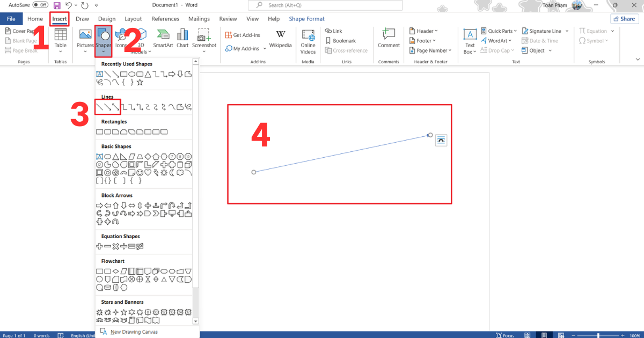The image size is (644, 338).
Task: Click New Drawing Canvas option
Action: coord(134,332)
